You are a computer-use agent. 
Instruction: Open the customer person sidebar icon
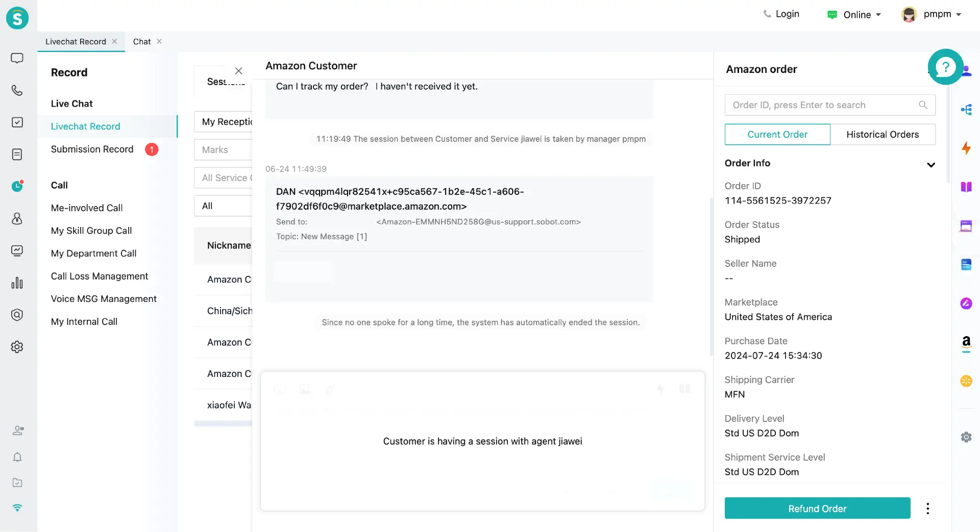[x=17, y=219]
